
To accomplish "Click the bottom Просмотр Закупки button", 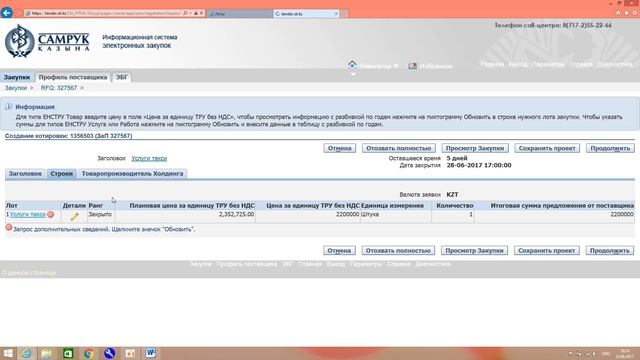I will tap(474, 250).
